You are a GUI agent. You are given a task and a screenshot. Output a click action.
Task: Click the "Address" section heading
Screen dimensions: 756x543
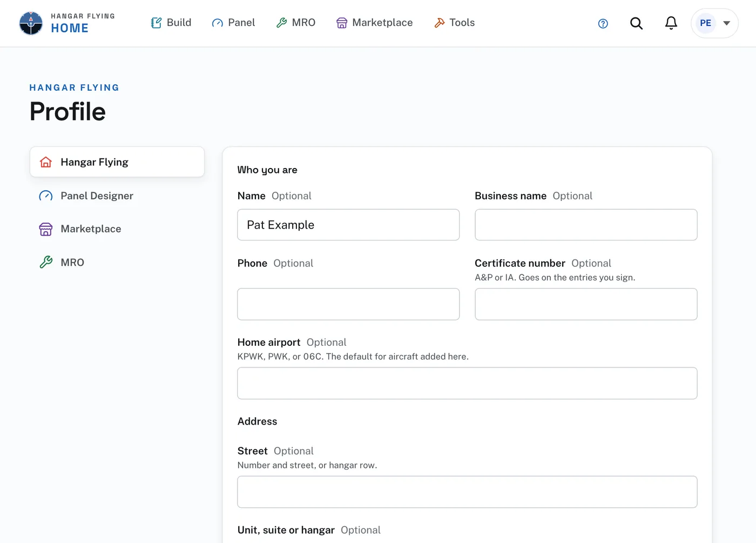tap(257, 421)
